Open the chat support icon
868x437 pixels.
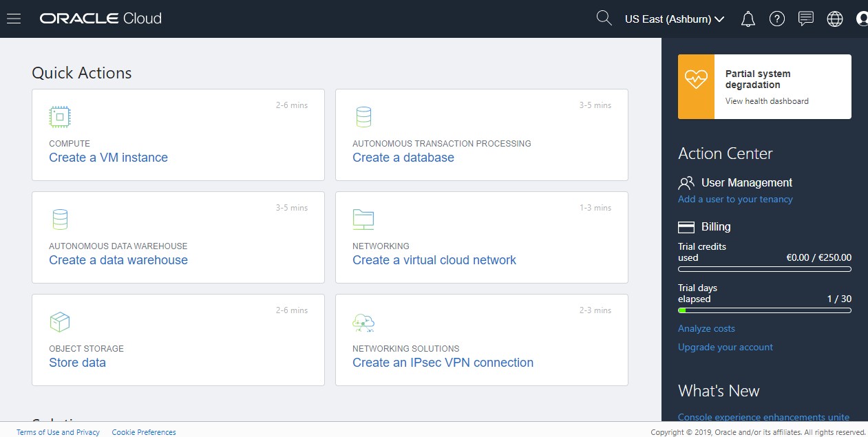click(806, 19)
